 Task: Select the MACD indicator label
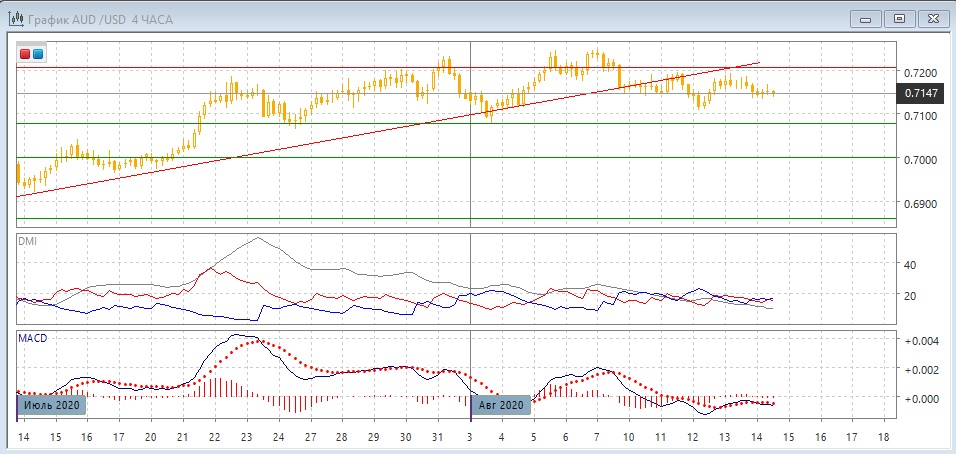[32, 339]
